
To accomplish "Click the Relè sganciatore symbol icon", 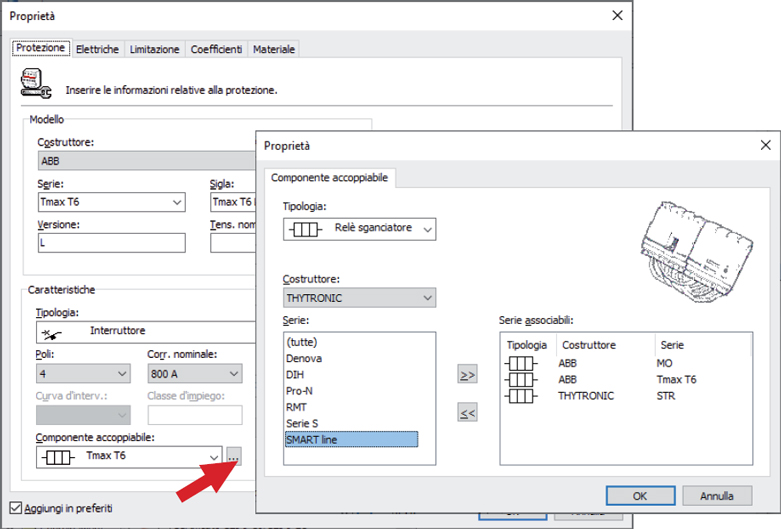I will pos(306,230).
